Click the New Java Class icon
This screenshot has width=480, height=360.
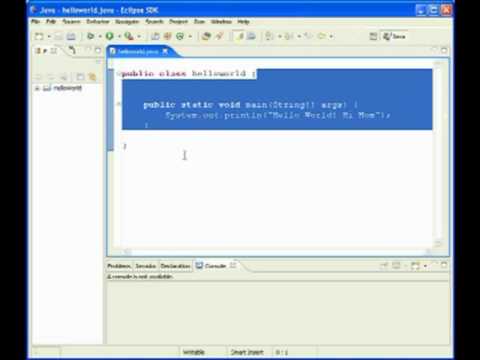point(180,36)
